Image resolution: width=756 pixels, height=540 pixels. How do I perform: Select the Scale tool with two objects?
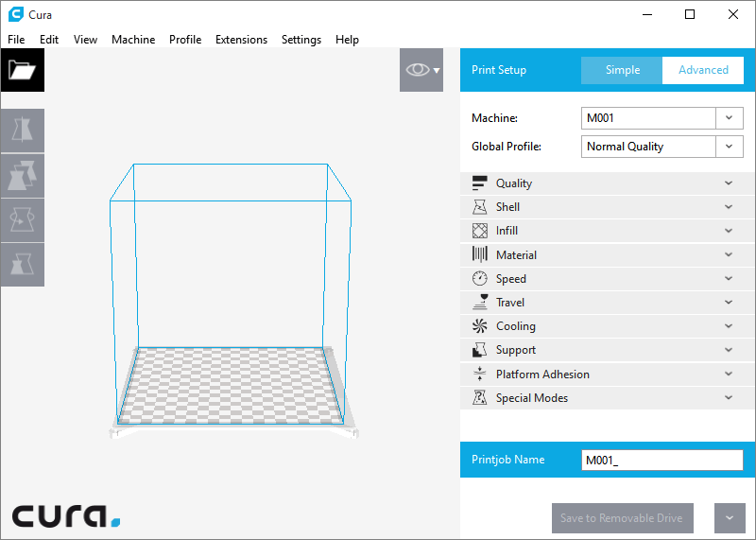pyautogui.click(x=22, y=175)
